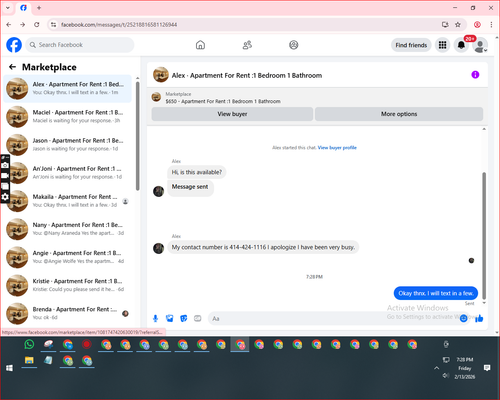The height and width of the screenshot is (400, 500).
Task: Select the Facebook browser tab
Action: pos(23,8)
